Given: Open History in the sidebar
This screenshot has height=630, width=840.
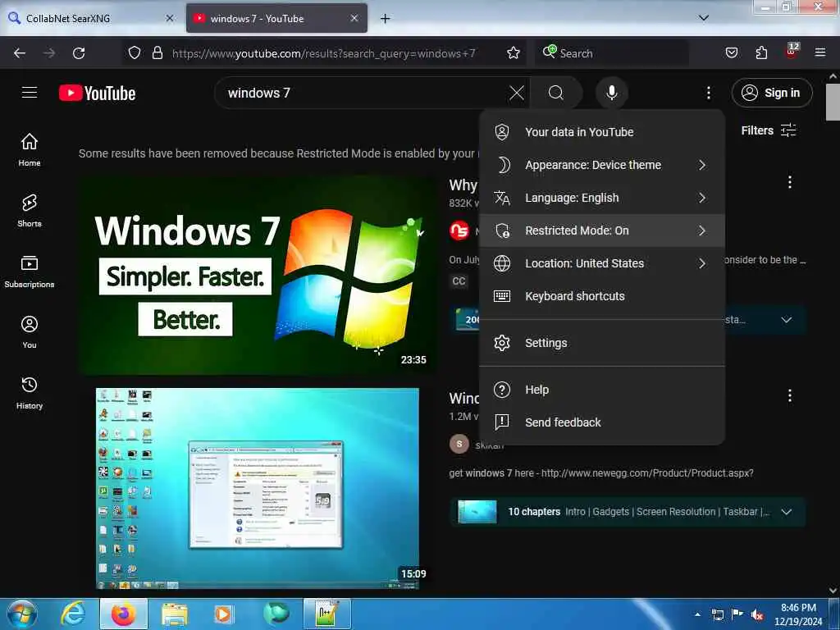Looking at the screenshot, I should tap(30, 393).
